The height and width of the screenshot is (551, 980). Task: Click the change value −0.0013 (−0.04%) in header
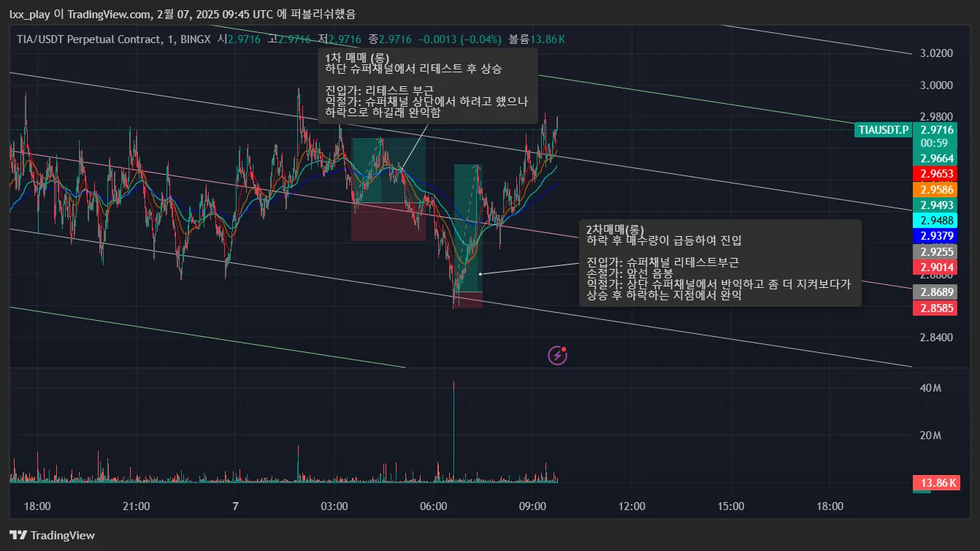(x=460, y=39)
